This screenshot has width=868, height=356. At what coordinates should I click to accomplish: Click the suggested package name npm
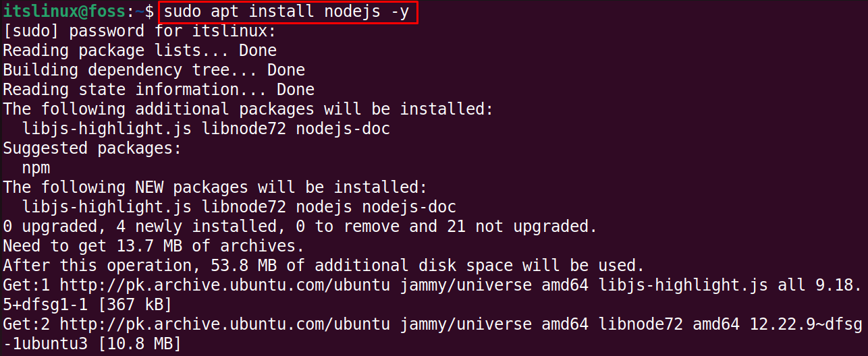[x=36, y=168]
